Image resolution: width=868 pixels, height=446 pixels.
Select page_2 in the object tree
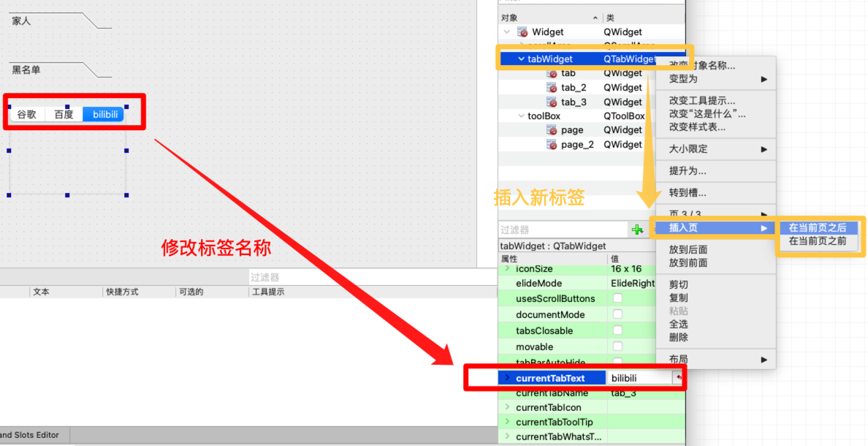click(577, 145)
